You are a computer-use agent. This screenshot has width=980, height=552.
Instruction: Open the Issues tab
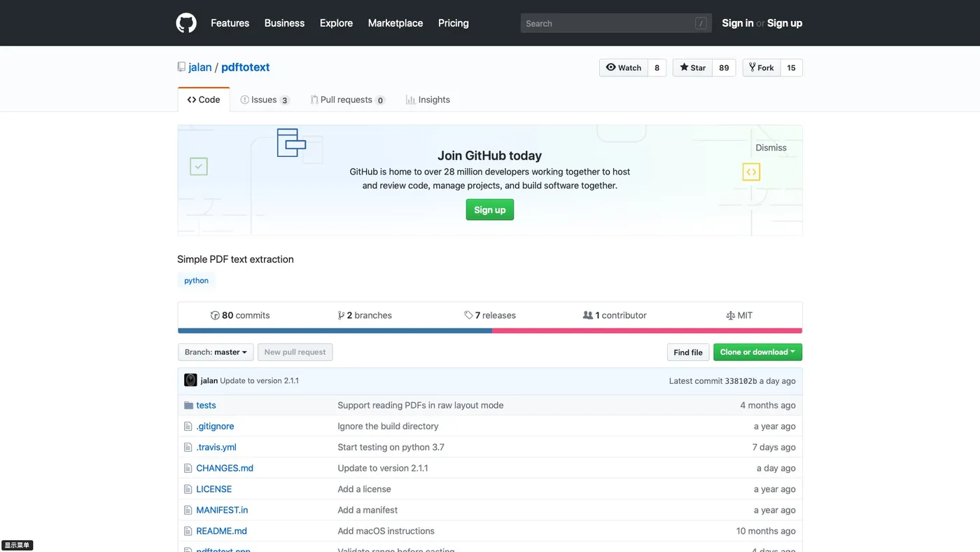pyautogui.click(x=265, y=99)
